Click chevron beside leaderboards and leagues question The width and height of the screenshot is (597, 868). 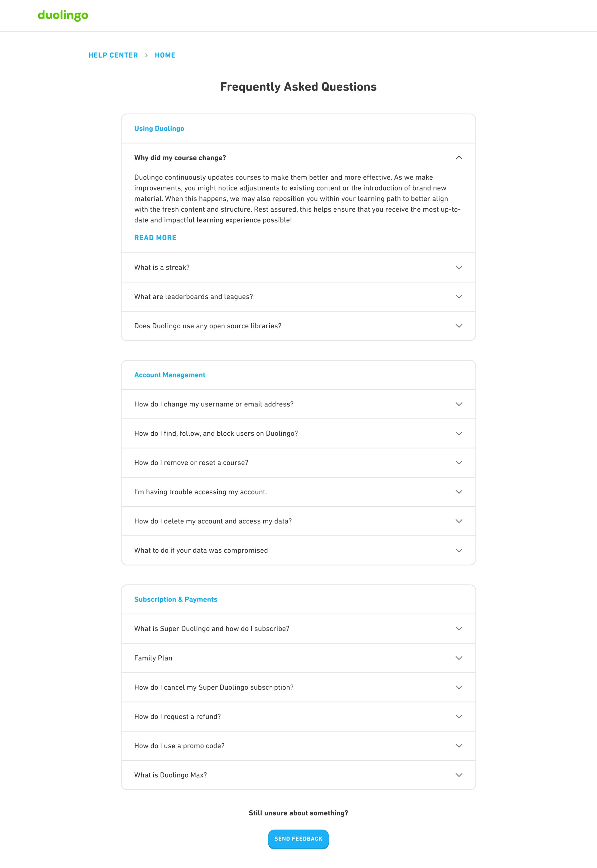(x=459, y=297)
